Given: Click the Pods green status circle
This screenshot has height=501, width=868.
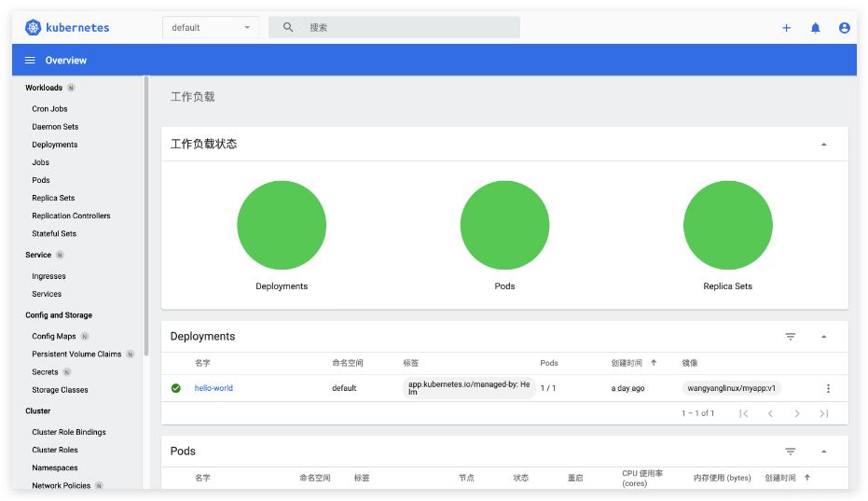Looking at the screenshot, I should click(x=505, y=225).
